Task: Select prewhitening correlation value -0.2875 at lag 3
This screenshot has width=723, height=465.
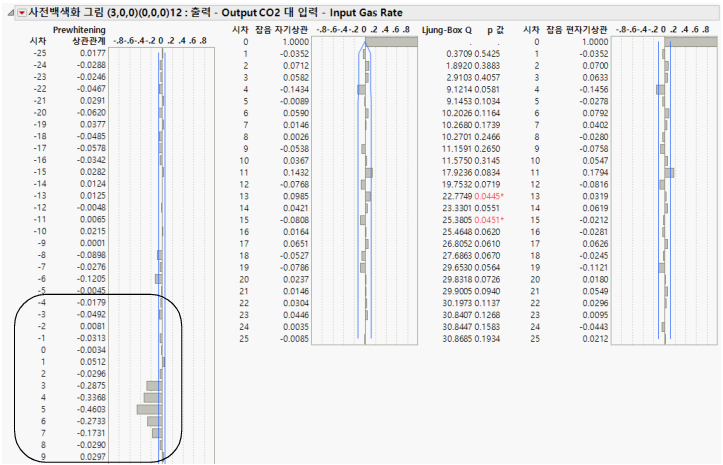Action: (x=91, y=385)
